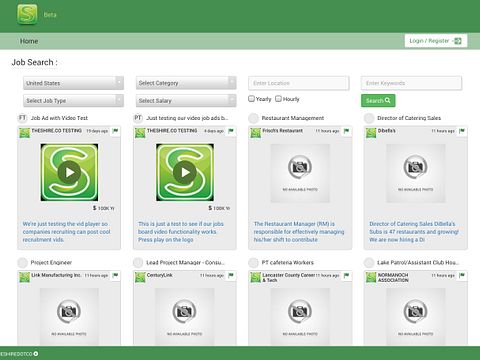Click the no-photo thumbnail on Frisch's Restaurant card
480x360 pixels.
click(x=300, y=173)
